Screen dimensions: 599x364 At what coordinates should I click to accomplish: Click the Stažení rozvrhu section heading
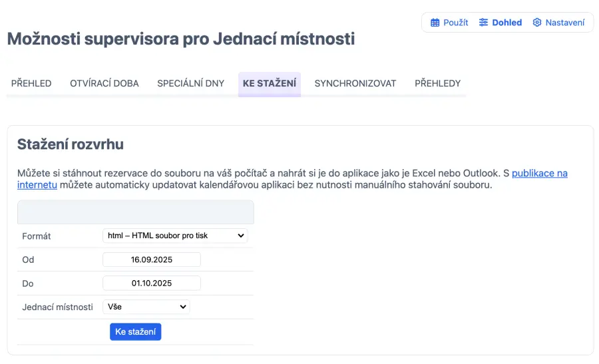pos(71,144)
